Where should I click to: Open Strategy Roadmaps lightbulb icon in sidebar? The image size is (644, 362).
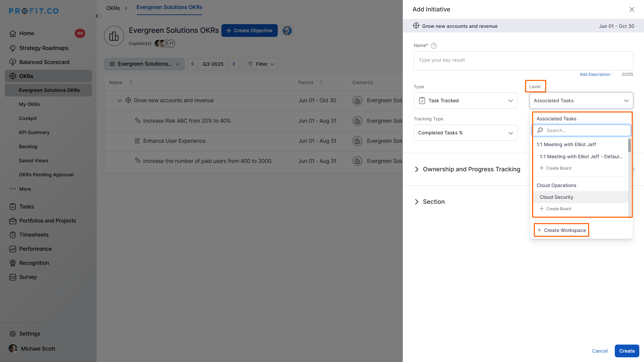[x=13, y=48]
